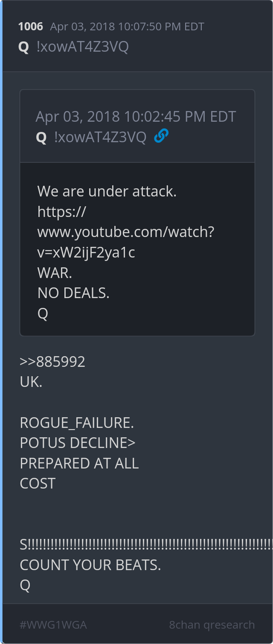Click the tripcode !xowAT4Z3VQ in header
The width and height of the screenshot is (273, 644).
82,47
